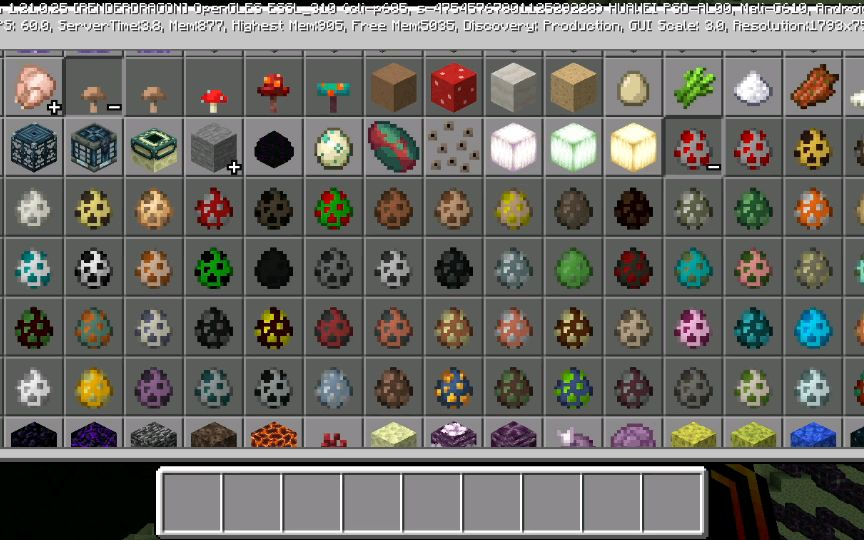864x540 pixels.
Task: Select the ochre yellow froglight
Action: [633, 147]
